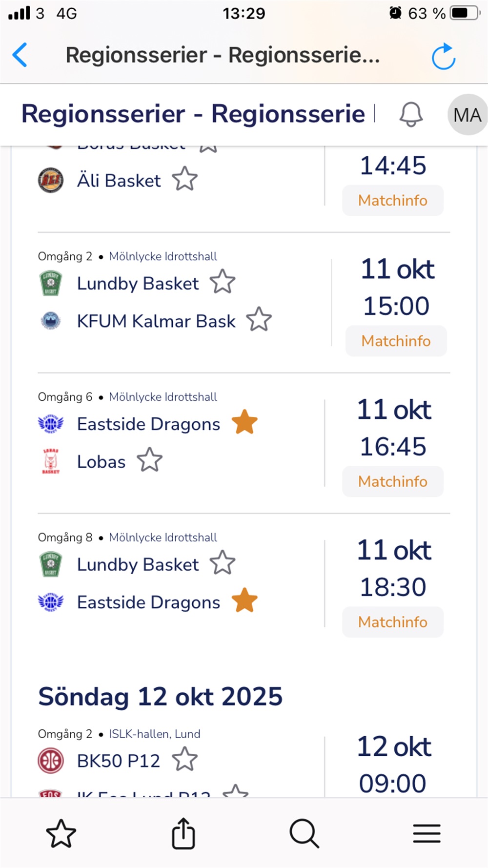Toggle favorite star for Lobas
488x868 pixels.
click(149, 460)
